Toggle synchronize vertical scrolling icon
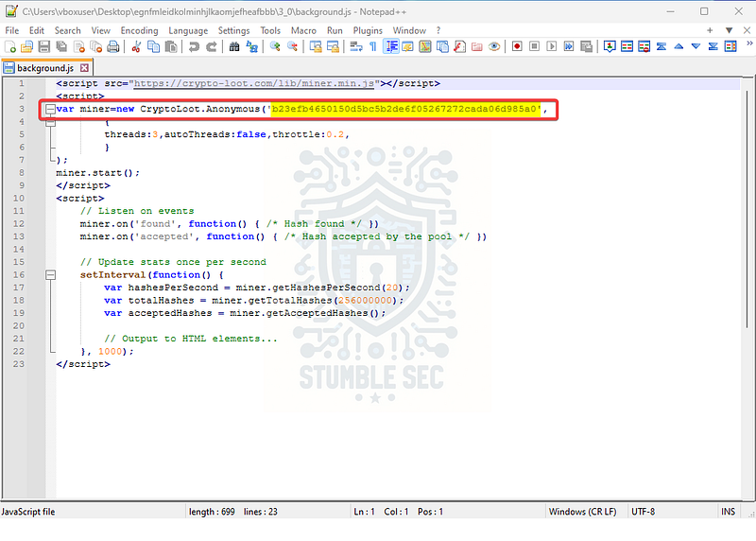 316,46
